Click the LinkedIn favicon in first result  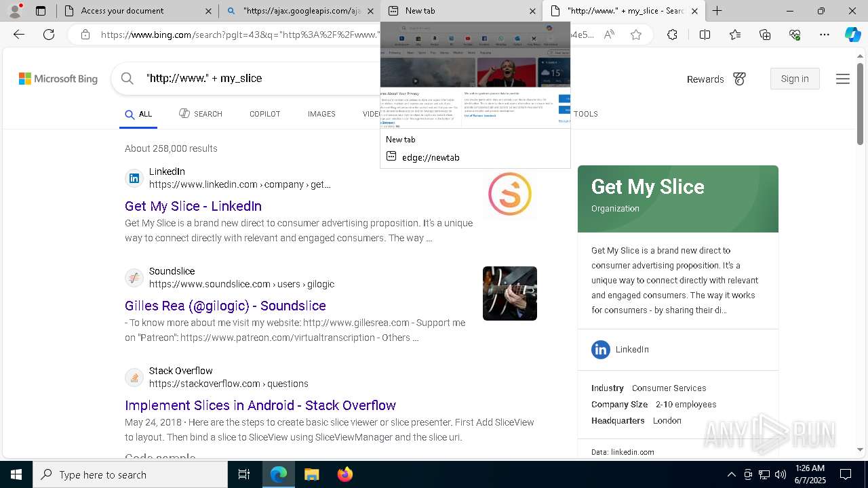tap(134, 178)
